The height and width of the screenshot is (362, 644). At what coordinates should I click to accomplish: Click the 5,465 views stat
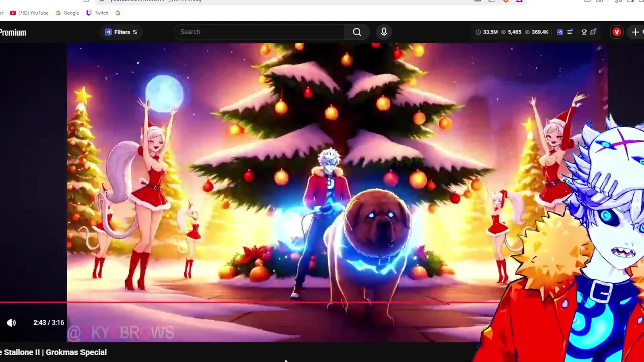[511, 32]
